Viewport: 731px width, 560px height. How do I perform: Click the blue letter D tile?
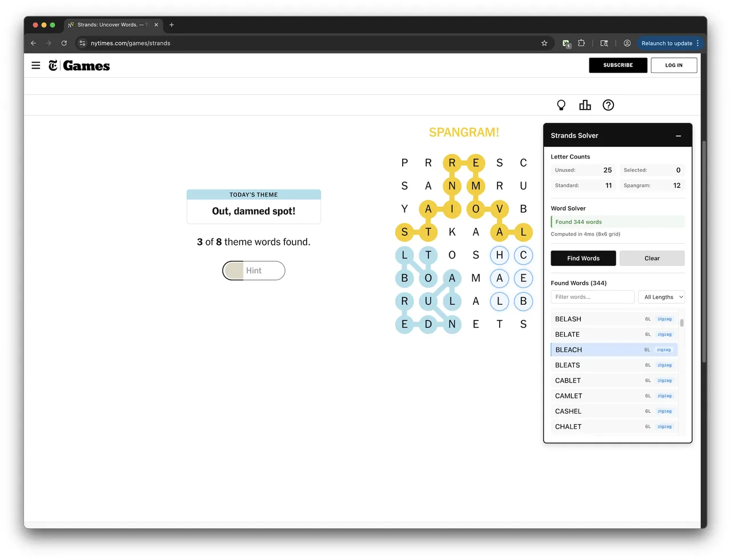(x=428, y=324)
